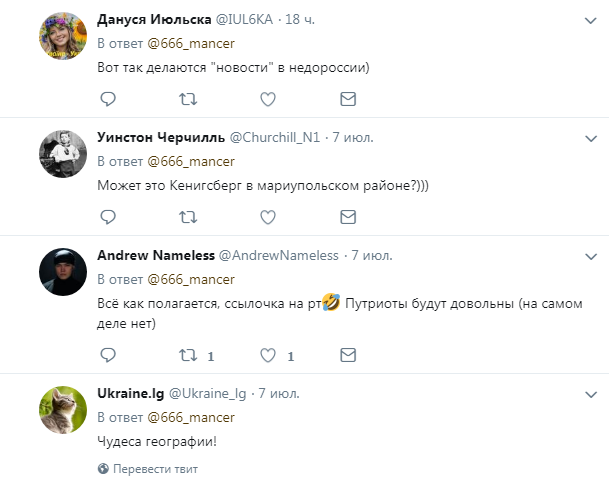Send Уинстон Черчилль's tweet by direct message
This screenshot has width=609, height=486.
pos(347,217)
